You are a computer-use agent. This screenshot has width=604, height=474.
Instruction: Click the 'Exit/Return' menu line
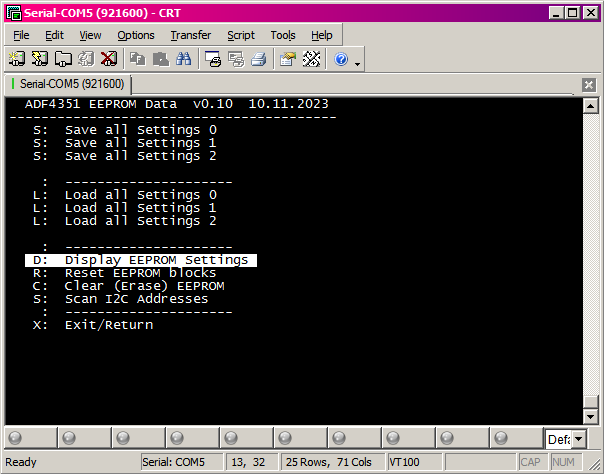(x=93, y=325)
